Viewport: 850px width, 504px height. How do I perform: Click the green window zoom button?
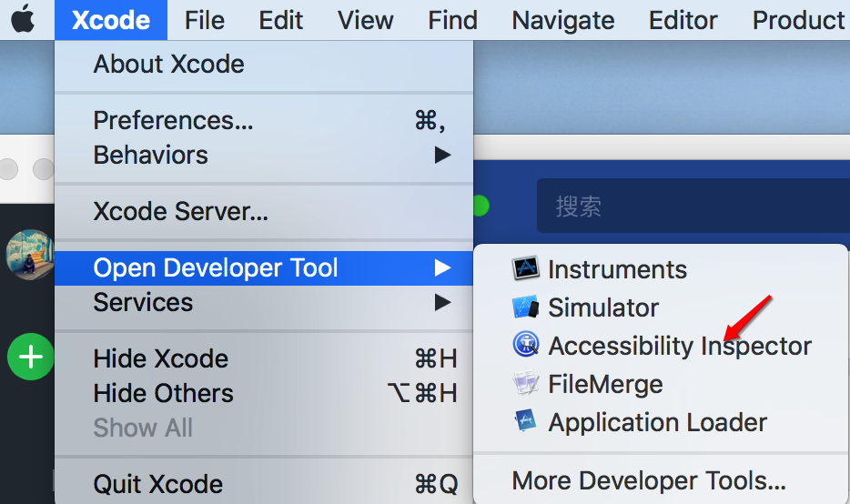[x=481, y=206]
